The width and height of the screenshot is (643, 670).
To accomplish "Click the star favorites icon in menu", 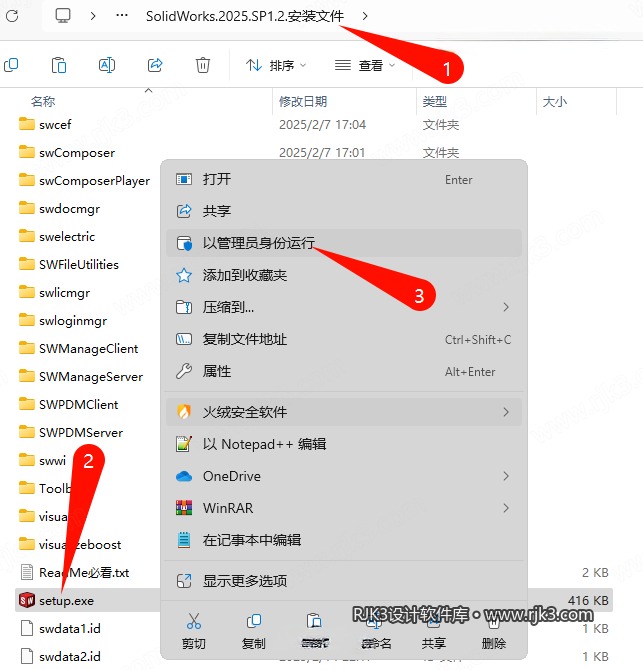I will (184, 275).
